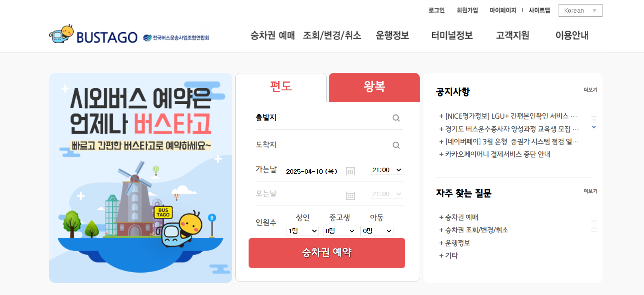The image size is (644, 295).
Task: Open 카카오페이머니 결제서비스 중단 안내 notice
Action: 495,154
